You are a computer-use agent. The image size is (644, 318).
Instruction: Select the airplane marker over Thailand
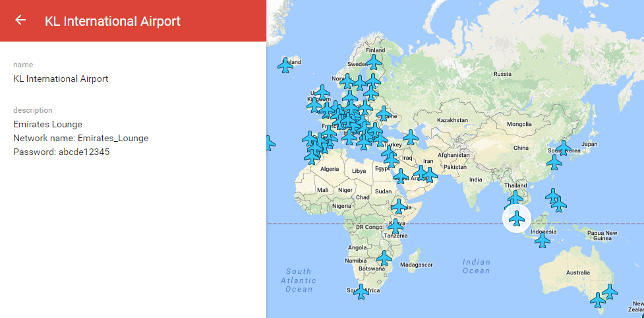(x=515, y=197)
